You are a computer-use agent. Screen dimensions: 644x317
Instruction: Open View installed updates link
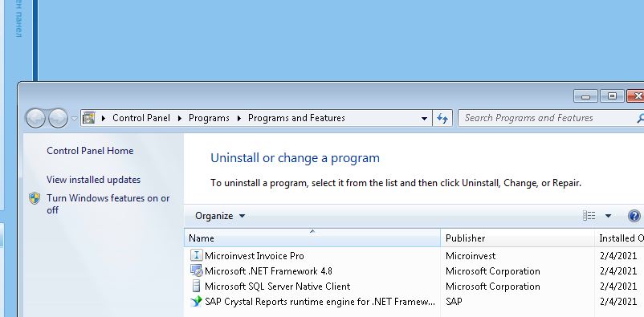click(94, 180)
